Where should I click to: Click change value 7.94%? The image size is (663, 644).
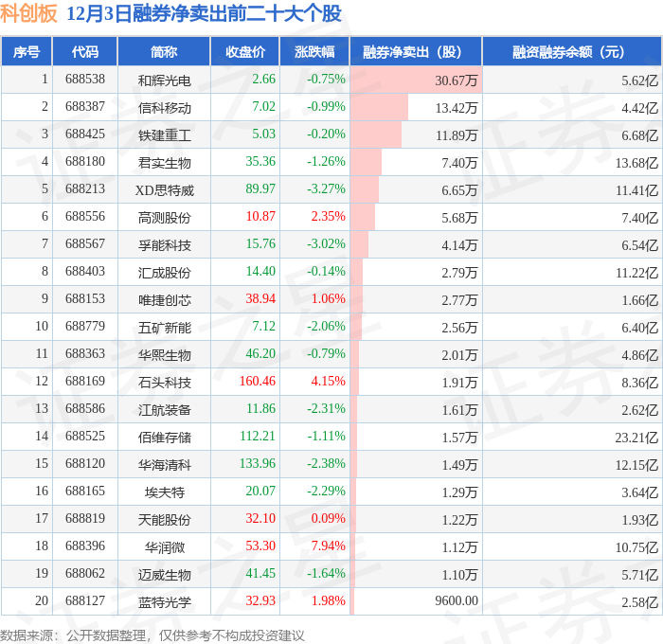pos(328,546)
